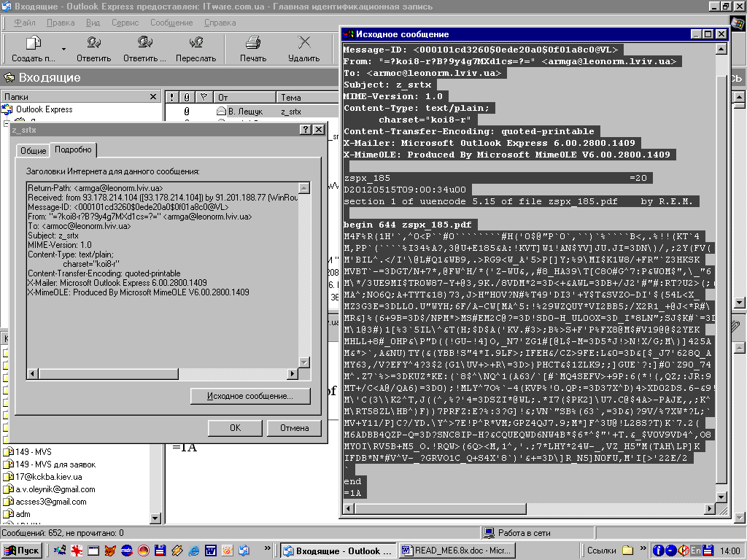Click the Ссылки toolbar label on taskbar
Viewport: 747px width, 560px height.
coord(601,551)
